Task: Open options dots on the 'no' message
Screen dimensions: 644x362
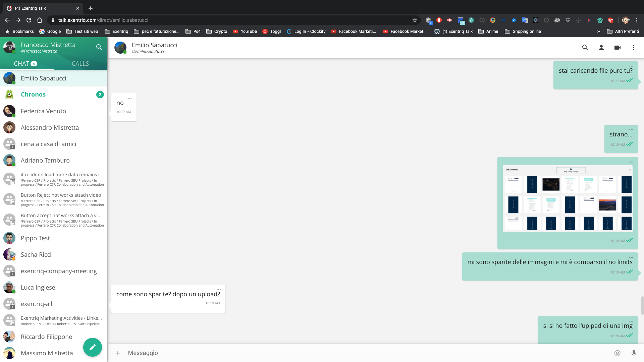Action: tap(129, 98)
